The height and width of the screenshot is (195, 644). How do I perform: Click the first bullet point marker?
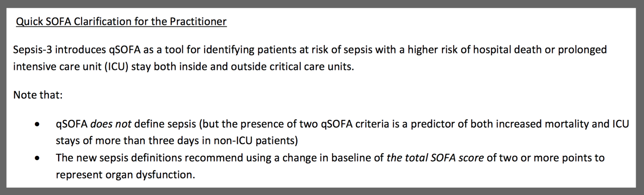pyautogui.click(x=37, y=125)
